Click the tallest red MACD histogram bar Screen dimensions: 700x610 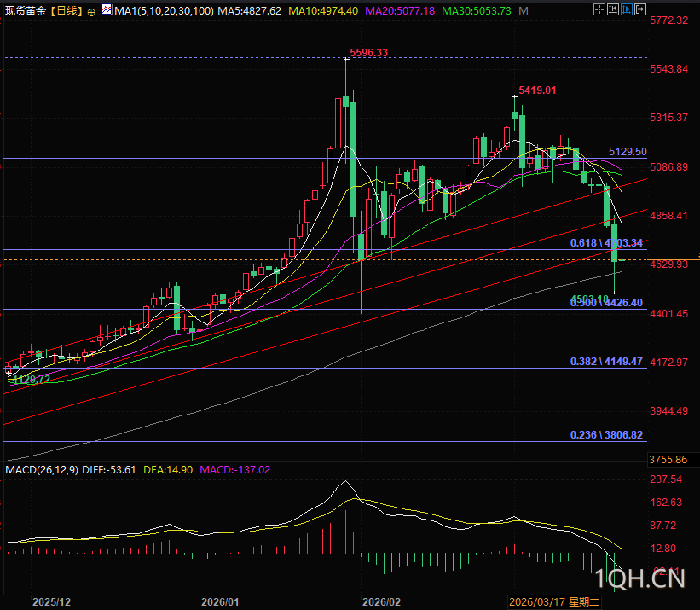pyautogui.click(x=345, y=532)
